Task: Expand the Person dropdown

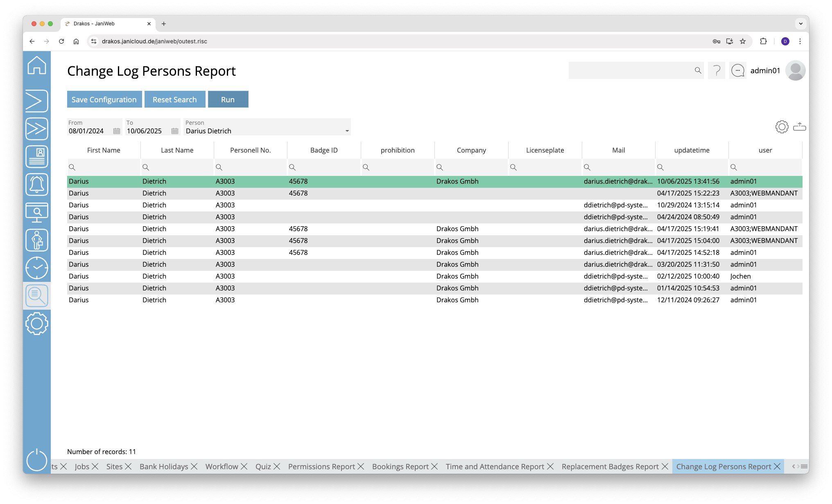Action: click(347, 131)
